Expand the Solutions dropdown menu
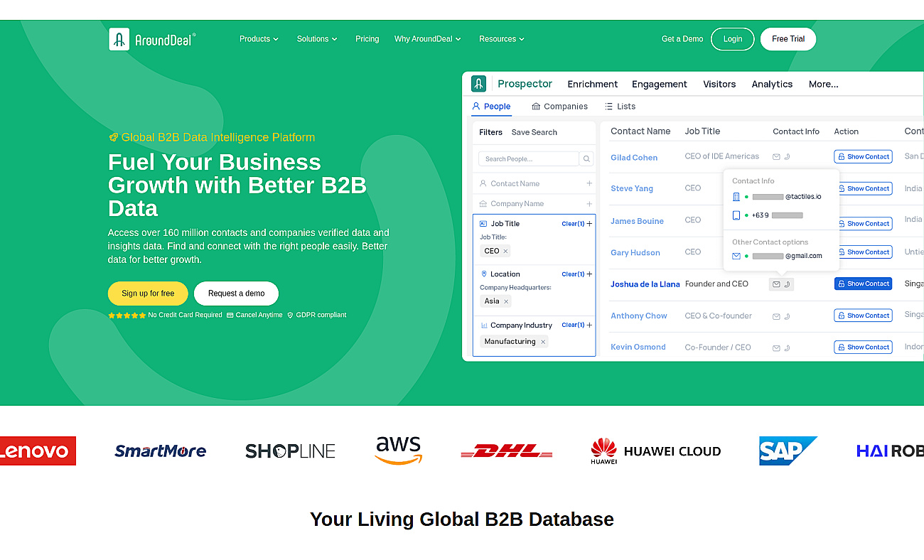The image size is (924, 560). (317, 39)
